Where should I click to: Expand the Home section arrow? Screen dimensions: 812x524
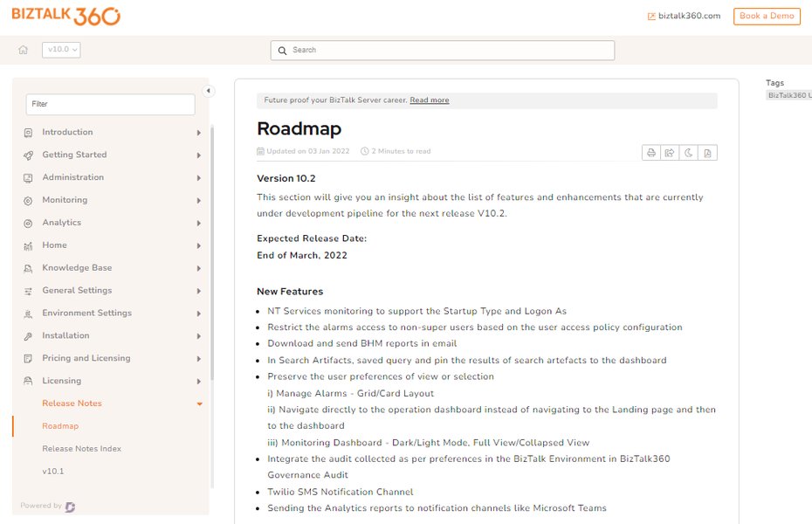(x=199, y=246)
